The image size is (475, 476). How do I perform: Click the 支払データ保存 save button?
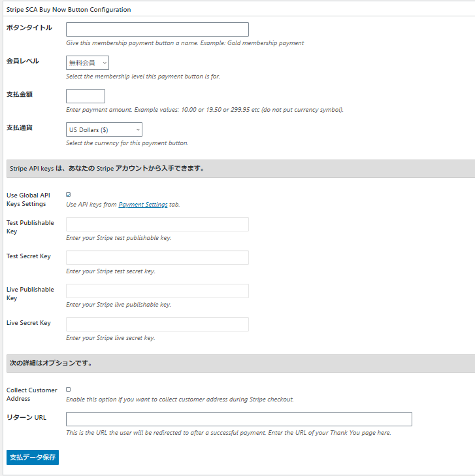point(33,458)
